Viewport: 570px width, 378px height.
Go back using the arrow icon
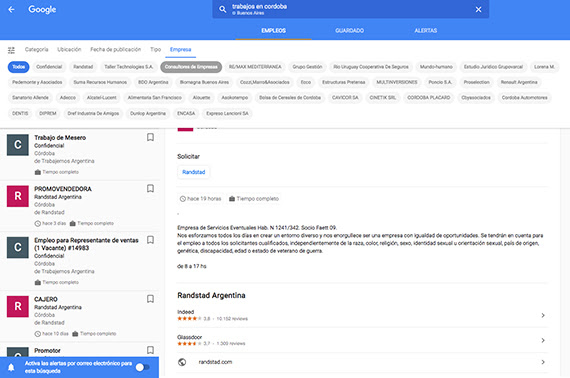coord(12,9)
